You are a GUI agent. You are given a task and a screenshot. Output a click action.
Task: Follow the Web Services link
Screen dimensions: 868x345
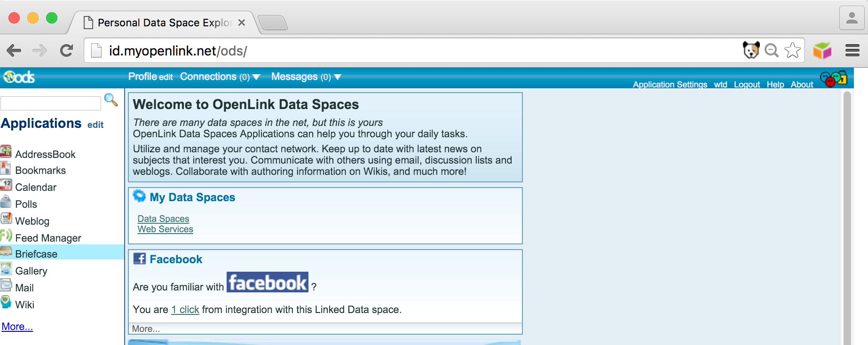[165, 229]
